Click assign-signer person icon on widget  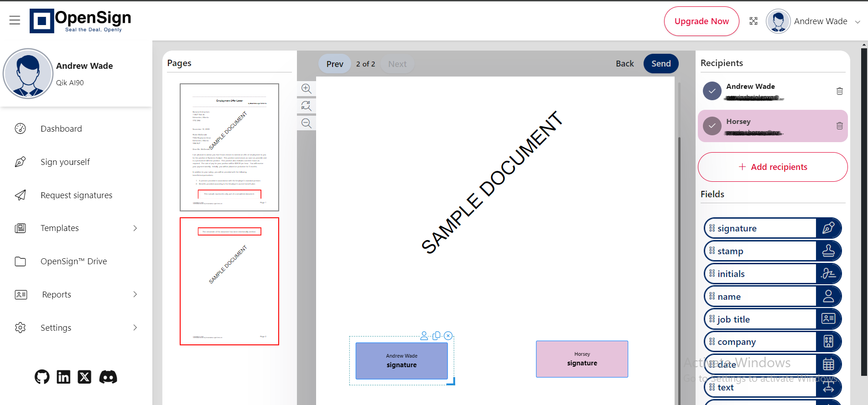pos(424,336)
